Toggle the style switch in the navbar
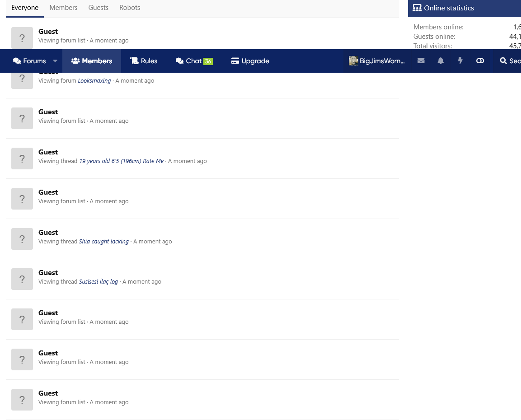Image resolution: width=521 pixels, height=420 pixels. [x=480, y=61]
